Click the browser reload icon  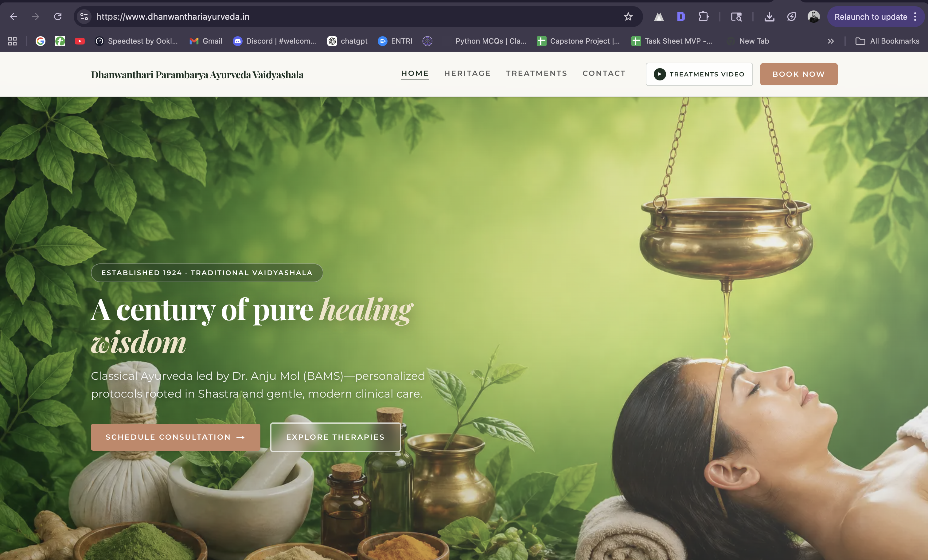tap(58, 17)
